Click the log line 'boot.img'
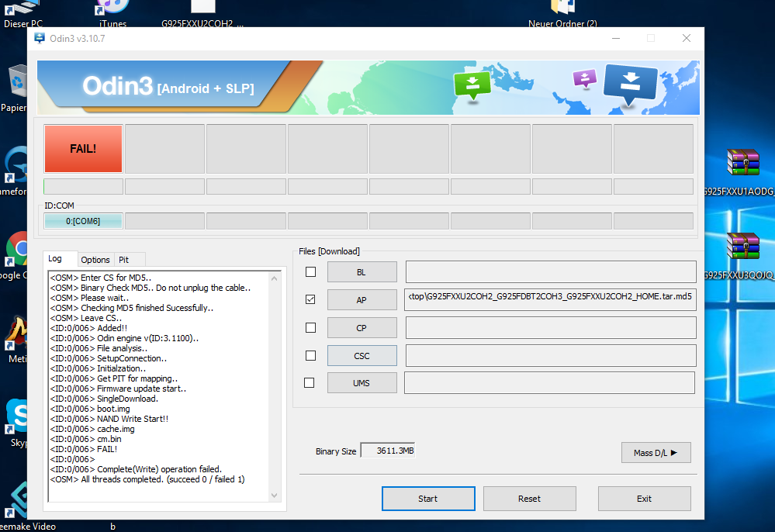 [90, 409]
